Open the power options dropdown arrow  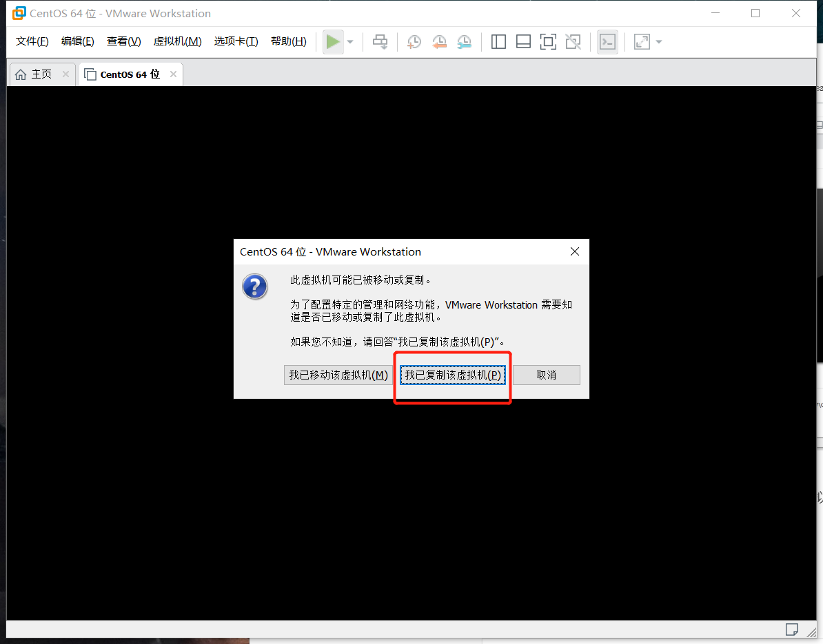350,42
